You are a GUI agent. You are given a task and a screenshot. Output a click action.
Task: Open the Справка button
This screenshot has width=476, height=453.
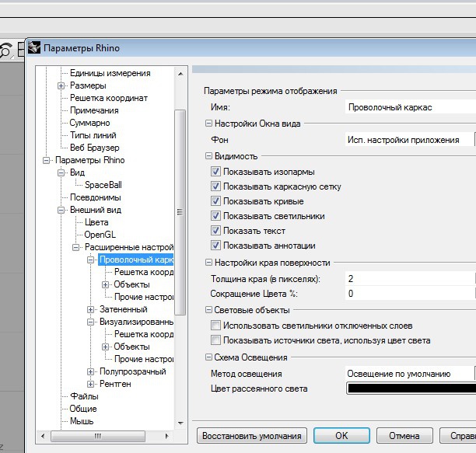(x=458, y=436)
